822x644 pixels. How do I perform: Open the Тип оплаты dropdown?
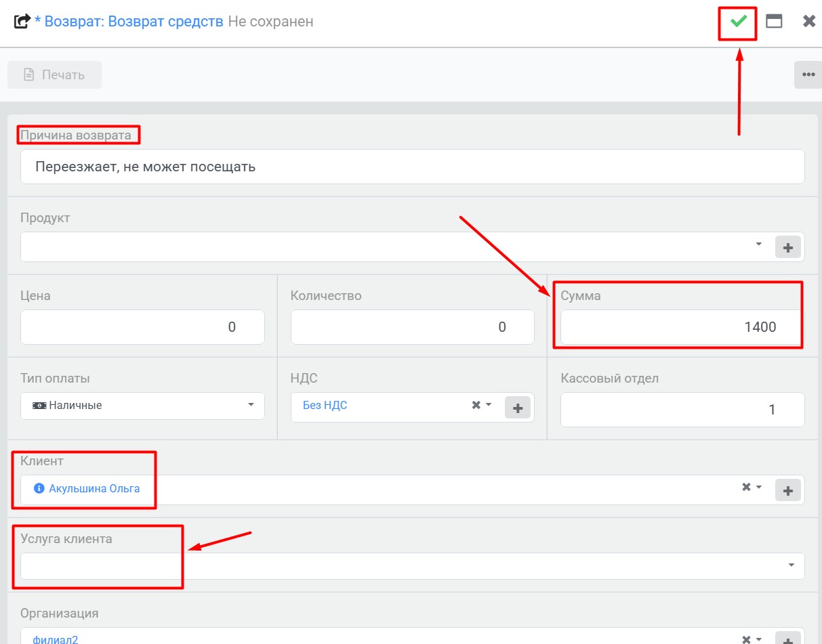pos(142,406)
